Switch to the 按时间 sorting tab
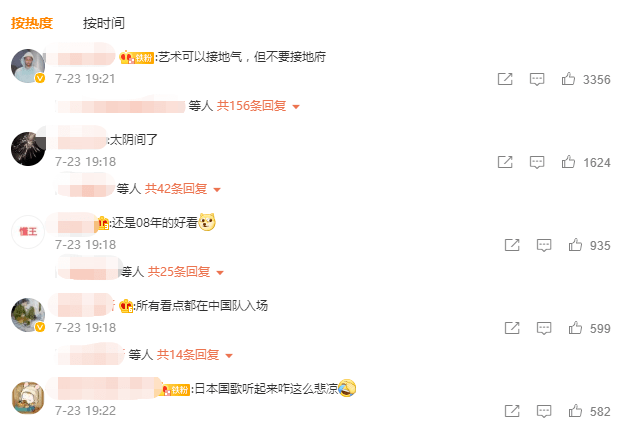The height and width of the screenshot is (430, 617). [103, 23]
